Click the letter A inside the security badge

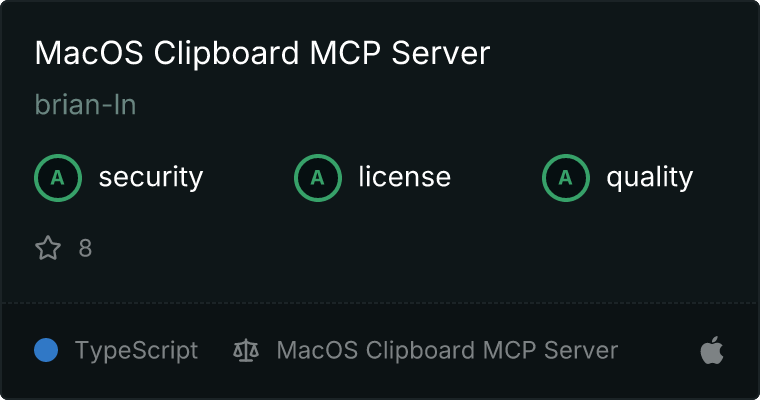tap(58, 178)
